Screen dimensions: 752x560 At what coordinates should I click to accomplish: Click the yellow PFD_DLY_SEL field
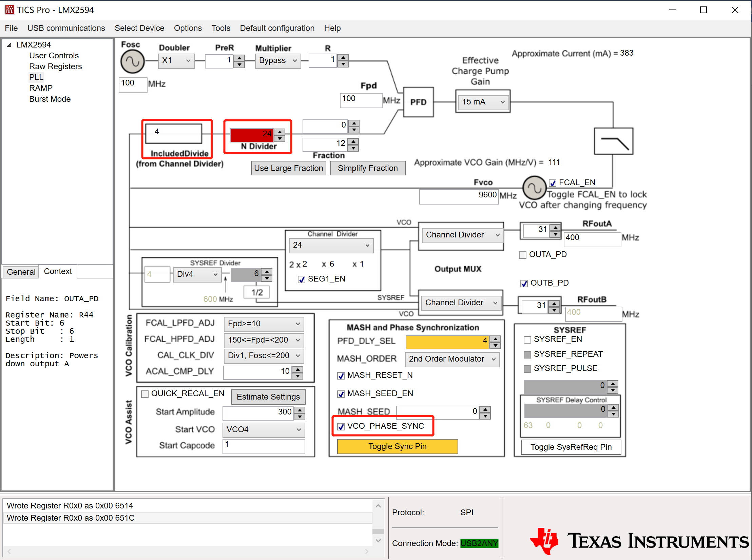coord(447,341)
